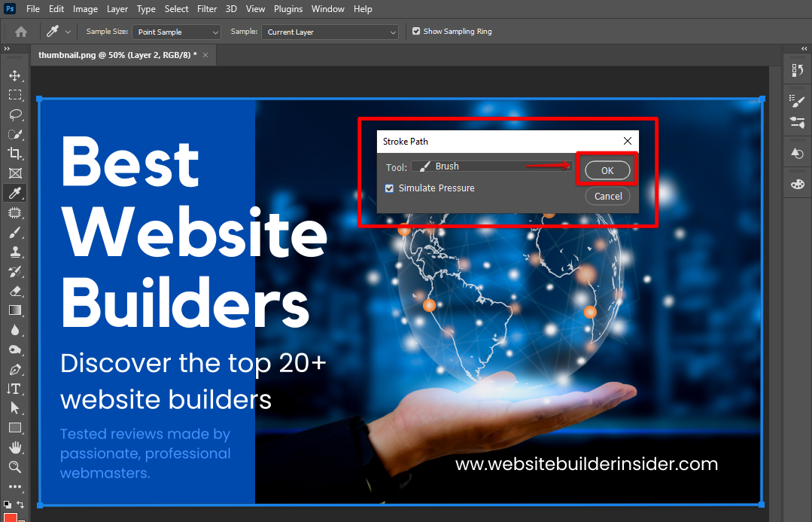Select the Move tool
The height and width of the screenshot is (522, 812).
click(x=14, y=76)
